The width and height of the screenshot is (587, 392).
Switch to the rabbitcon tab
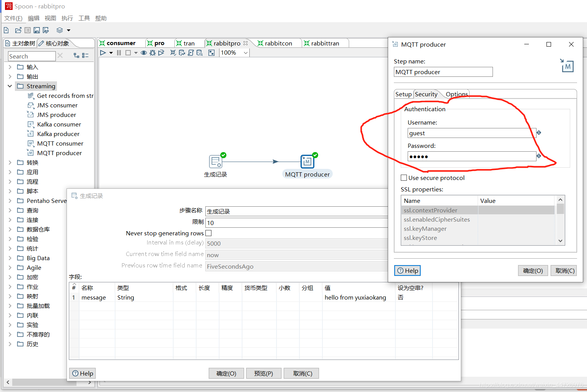point(278,43)
